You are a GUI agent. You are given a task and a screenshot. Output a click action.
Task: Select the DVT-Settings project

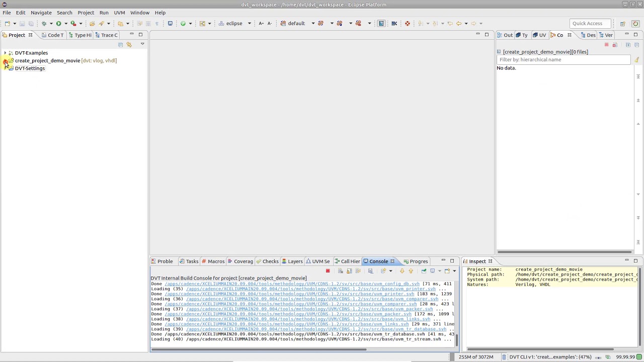click(30, 68)
